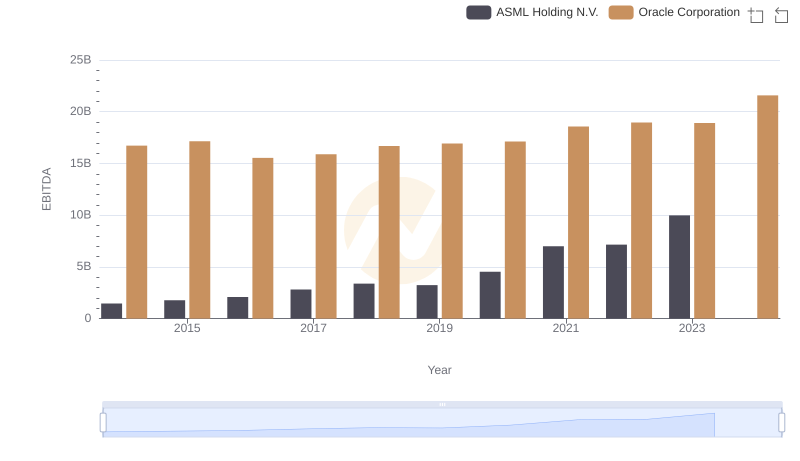800x461 pixels.
Task: Click the 2019 ASML dark bar
Action: pyautogui.click(x=427, y=302)
